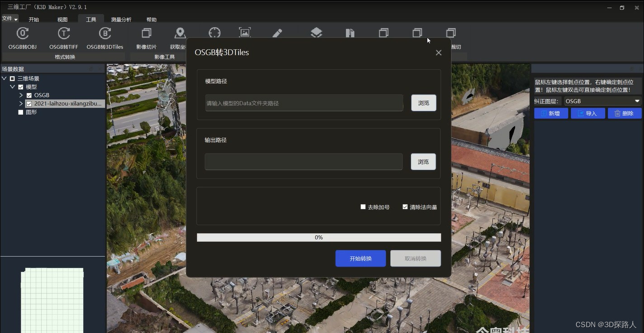This screenshot has height=333, width=644.
Task: Select the 图形 tree row label
Action: [31, 112]
